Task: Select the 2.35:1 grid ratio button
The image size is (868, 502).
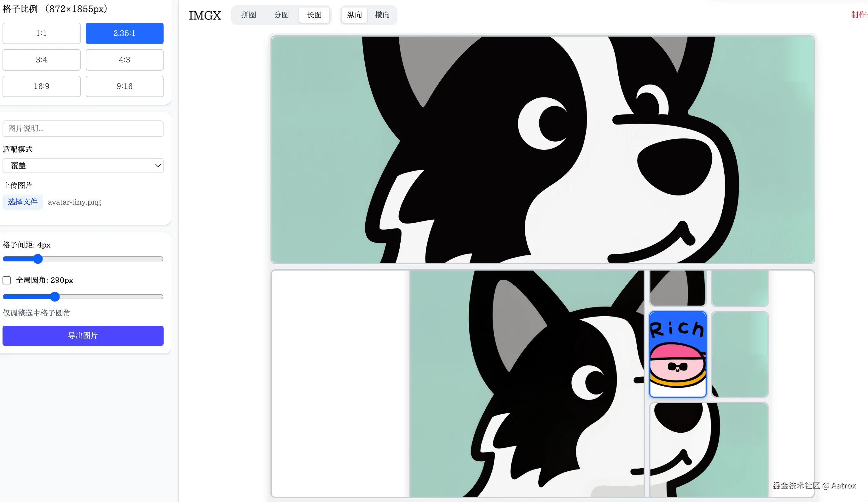Action: point(124,33)
